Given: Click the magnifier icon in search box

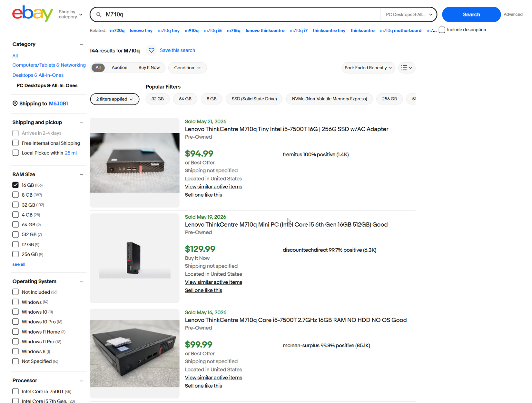Looking at the screenshot, I should pyautogui.click(x=99, y=15).
